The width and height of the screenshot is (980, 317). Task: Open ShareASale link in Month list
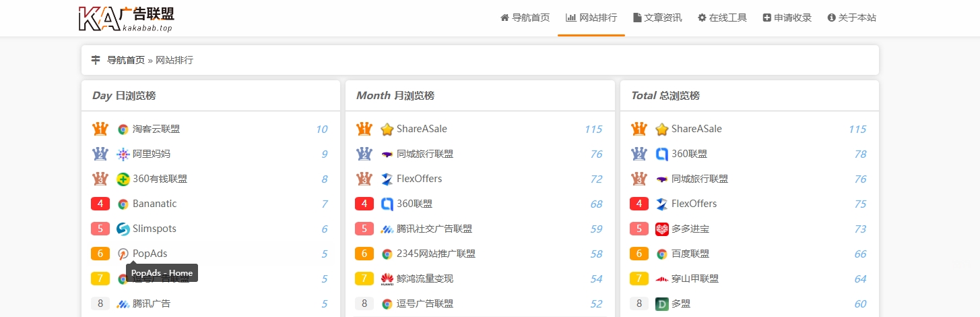pyautogui.click(x=422, y=129)
